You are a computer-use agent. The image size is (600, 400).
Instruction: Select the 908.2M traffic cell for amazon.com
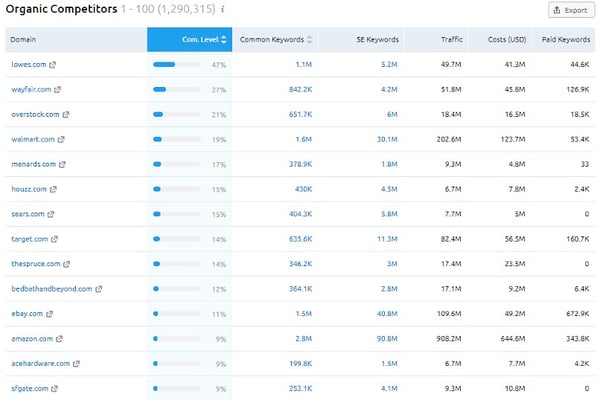click(449, 339)
